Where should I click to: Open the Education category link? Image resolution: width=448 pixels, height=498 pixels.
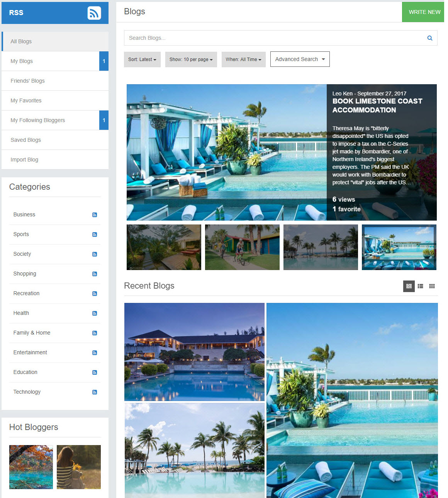(25, 372)
